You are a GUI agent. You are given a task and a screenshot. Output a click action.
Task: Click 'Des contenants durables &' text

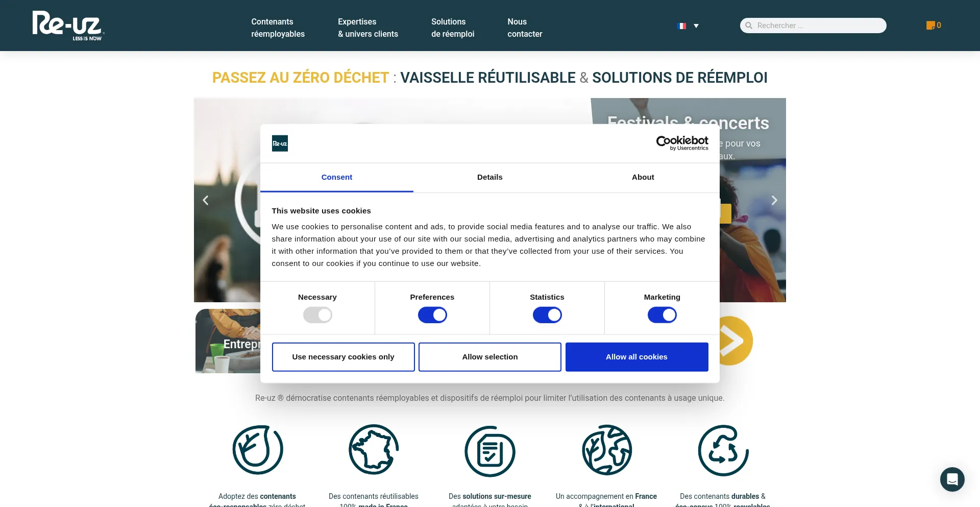pos(723,496)
